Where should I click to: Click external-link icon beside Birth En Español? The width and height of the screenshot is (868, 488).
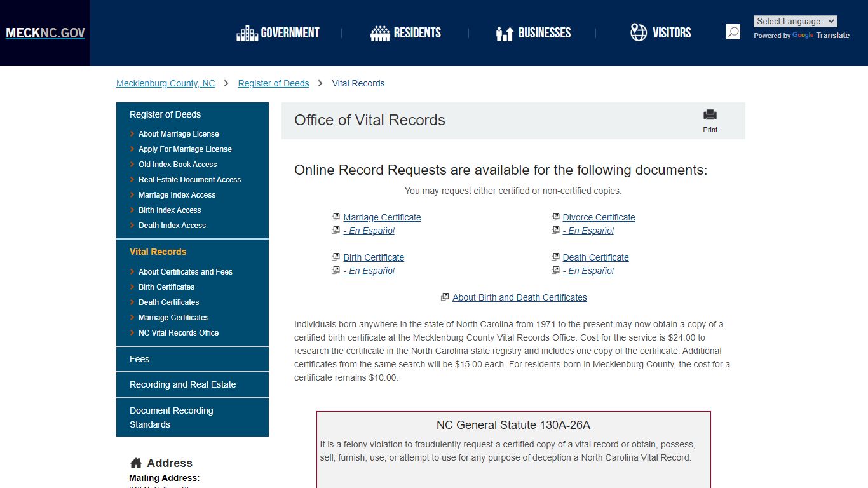point(336,270)
